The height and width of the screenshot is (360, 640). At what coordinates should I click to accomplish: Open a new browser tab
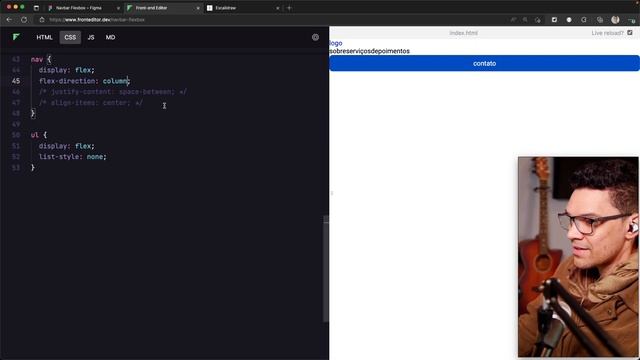coord(289,8)
